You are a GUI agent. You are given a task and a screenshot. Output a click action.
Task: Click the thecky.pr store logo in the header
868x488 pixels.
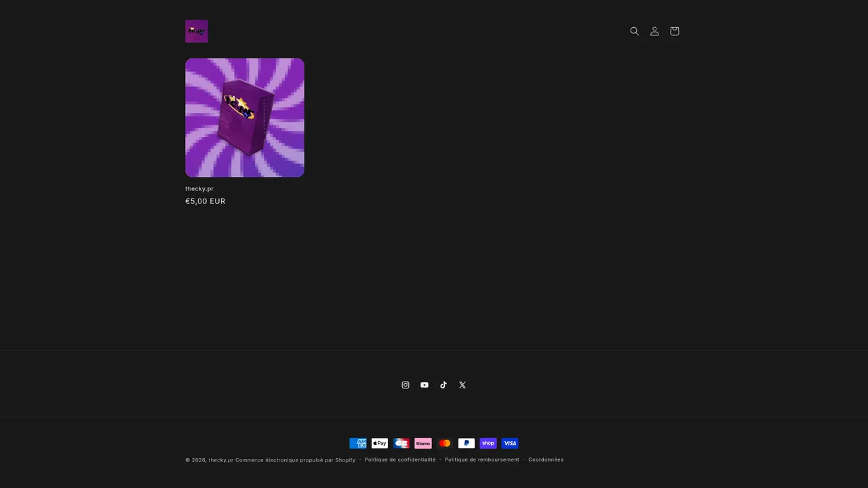[x=197, y=31]
